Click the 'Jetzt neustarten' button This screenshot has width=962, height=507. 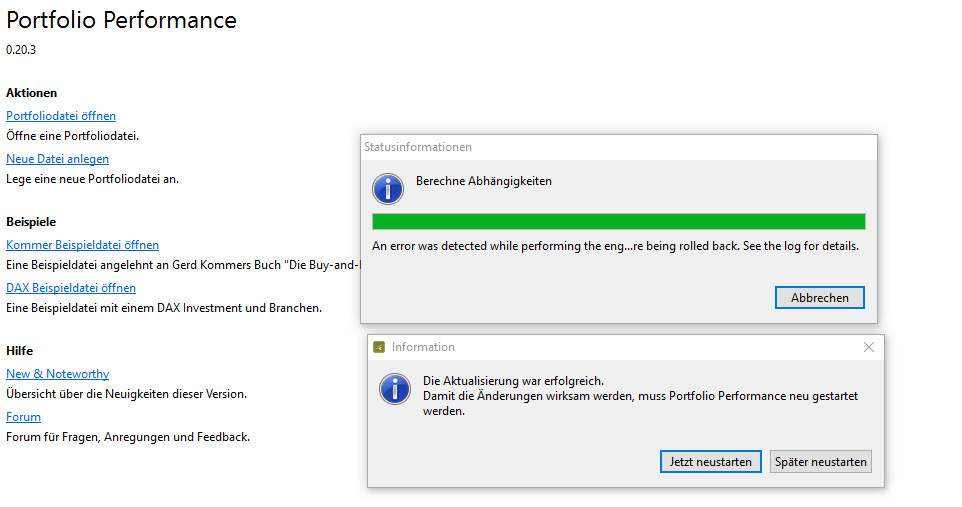(x=710, y=462)
